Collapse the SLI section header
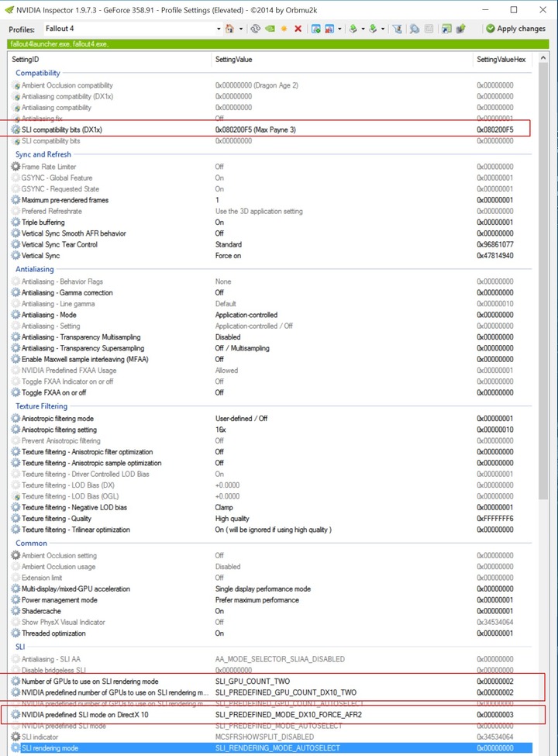Image resolution: width=558 pixels, height=756 pixels. click(x=20, y=647)
